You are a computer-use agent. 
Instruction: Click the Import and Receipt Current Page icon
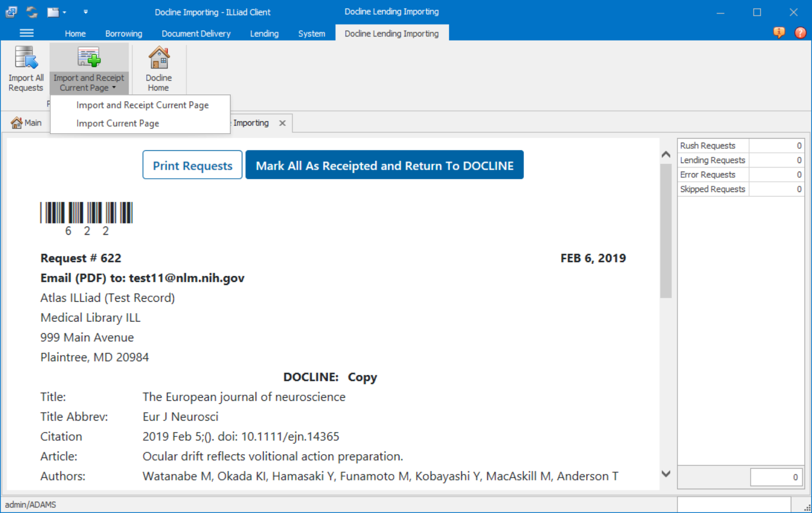tap(88, 58)
